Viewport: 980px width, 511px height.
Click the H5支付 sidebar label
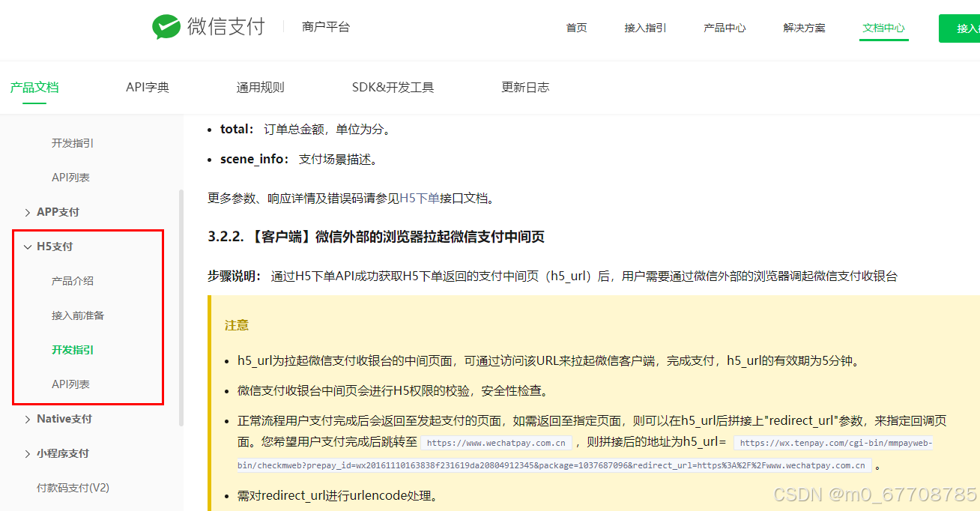coord(55,247)
